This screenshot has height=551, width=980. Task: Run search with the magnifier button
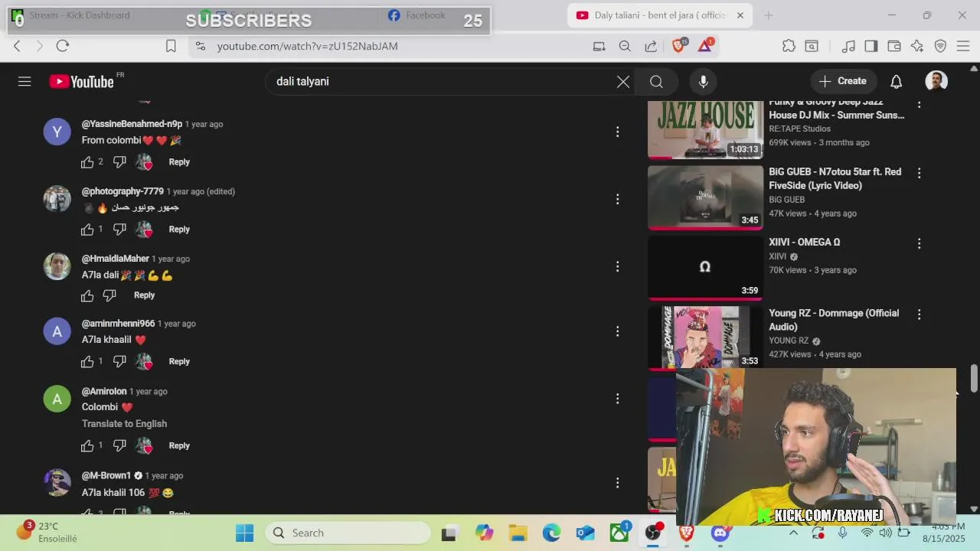(x=656, y=81)
